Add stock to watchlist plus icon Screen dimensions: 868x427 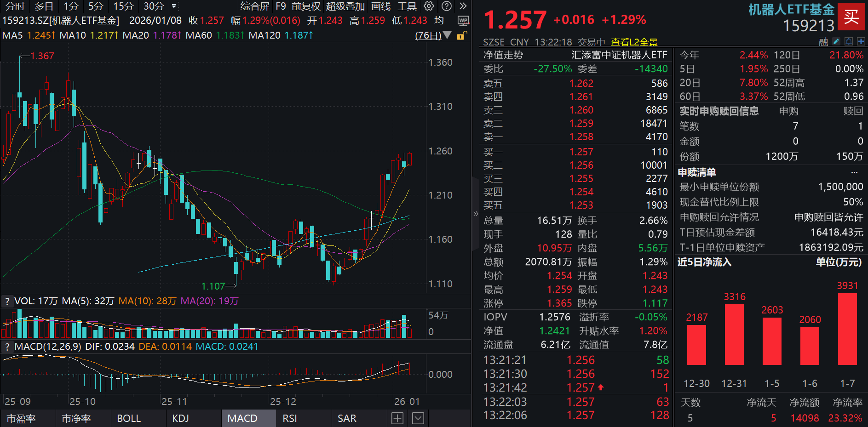pos(861,41)
